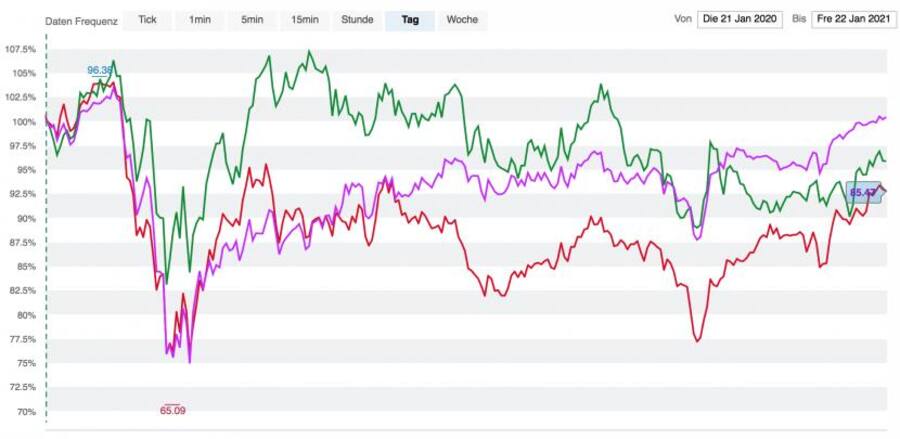Click the red 65.09 low marker
This screenshot has height=439, width=900.
coord(172,409)
